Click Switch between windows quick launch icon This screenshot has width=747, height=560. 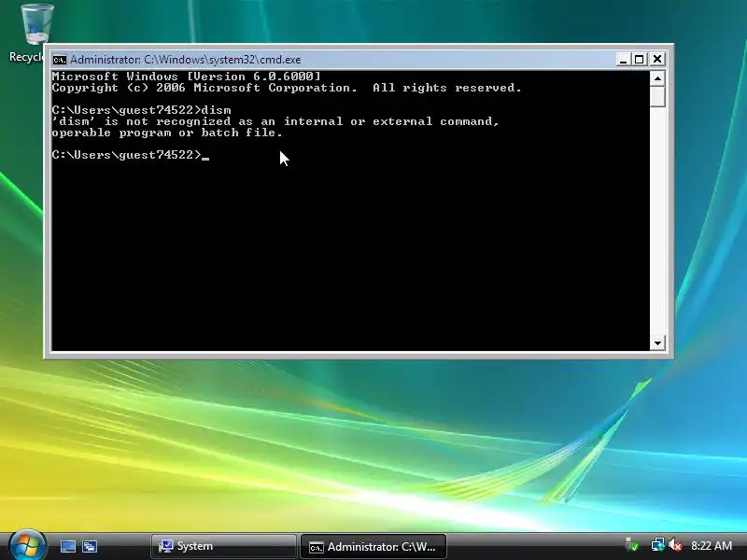(x=90, y=546)
